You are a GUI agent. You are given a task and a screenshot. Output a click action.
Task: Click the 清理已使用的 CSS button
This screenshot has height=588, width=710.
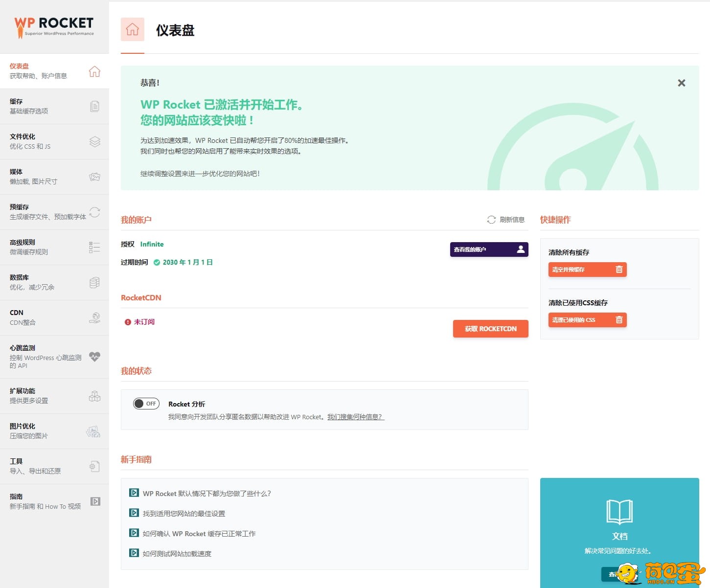coord(587,320)
